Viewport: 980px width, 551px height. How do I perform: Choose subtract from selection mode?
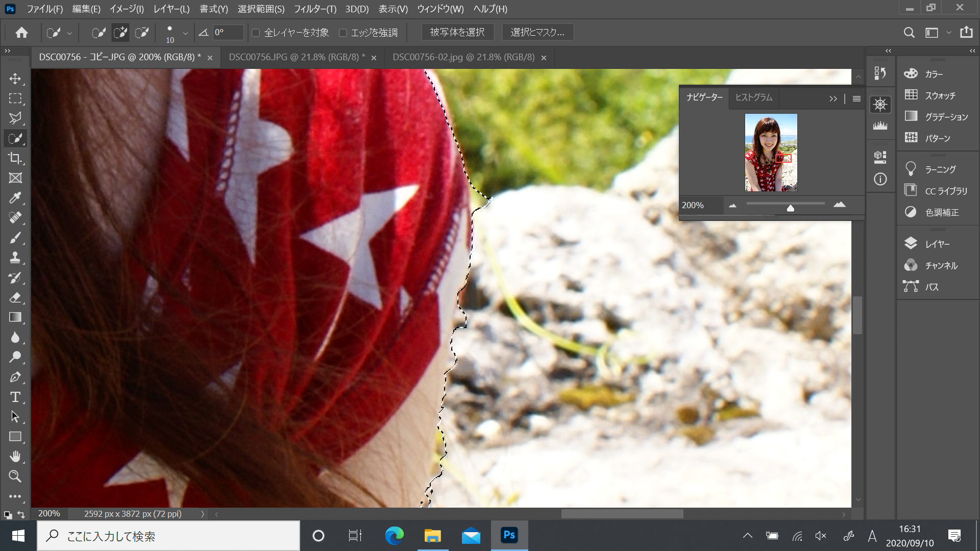click(x=142, y=33)
